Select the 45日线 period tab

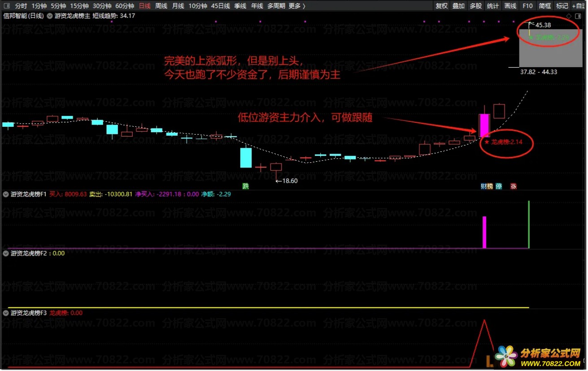(221, 6)
